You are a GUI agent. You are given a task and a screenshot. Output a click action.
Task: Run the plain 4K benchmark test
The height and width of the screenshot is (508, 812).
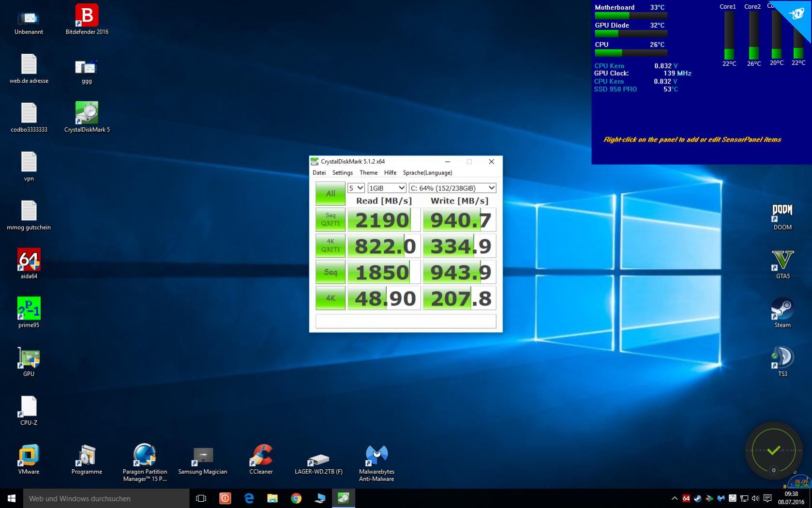click(331, 298)
